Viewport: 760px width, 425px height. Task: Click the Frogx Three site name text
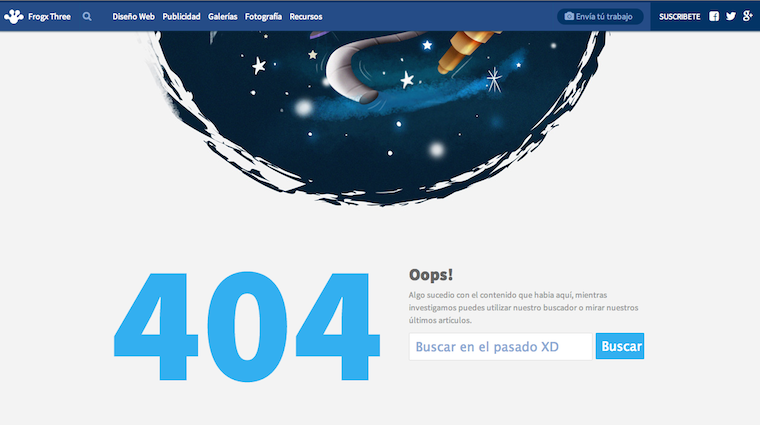(50, 17)
